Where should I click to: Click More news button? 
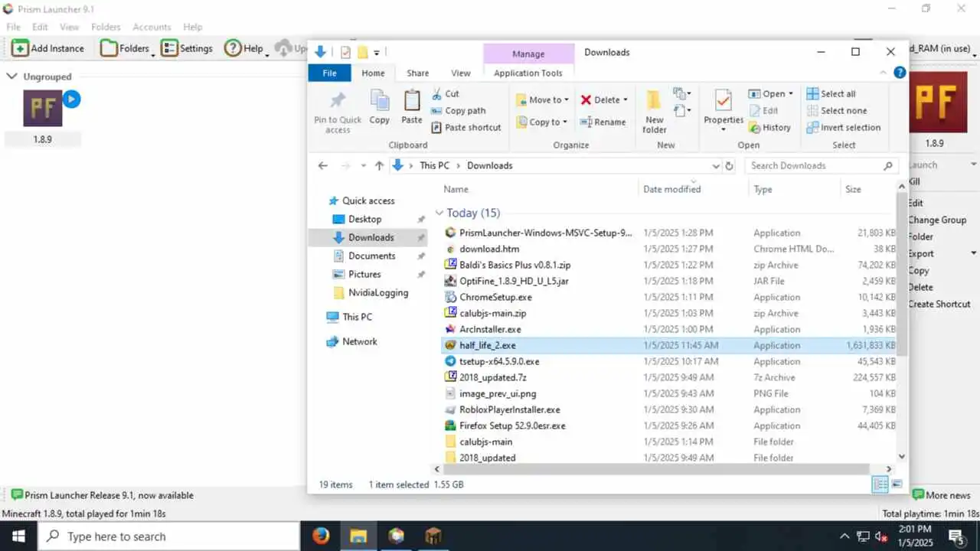[941, 495]
